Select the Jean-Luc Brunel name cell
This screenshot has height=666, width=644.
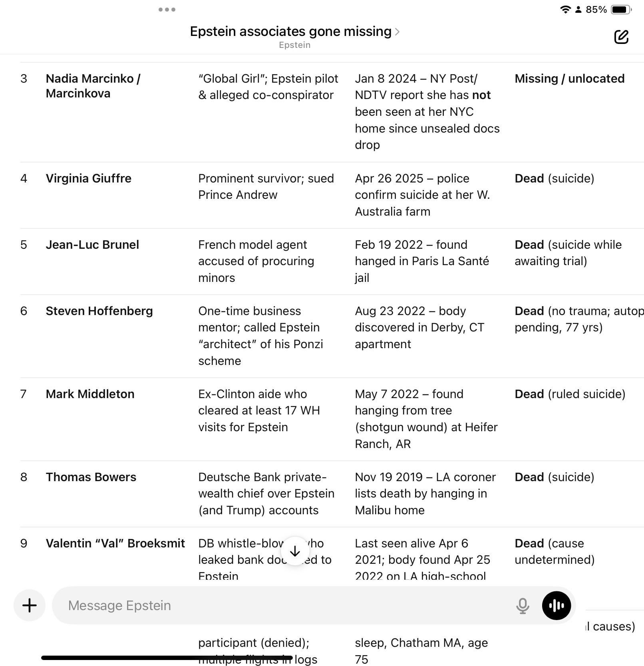click(92, 245)
